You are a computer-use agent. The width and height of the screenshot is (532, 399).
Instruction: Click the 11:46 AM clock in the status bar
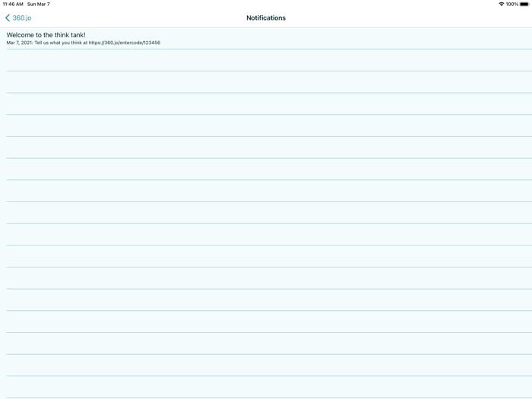click(x=13, y=4)
